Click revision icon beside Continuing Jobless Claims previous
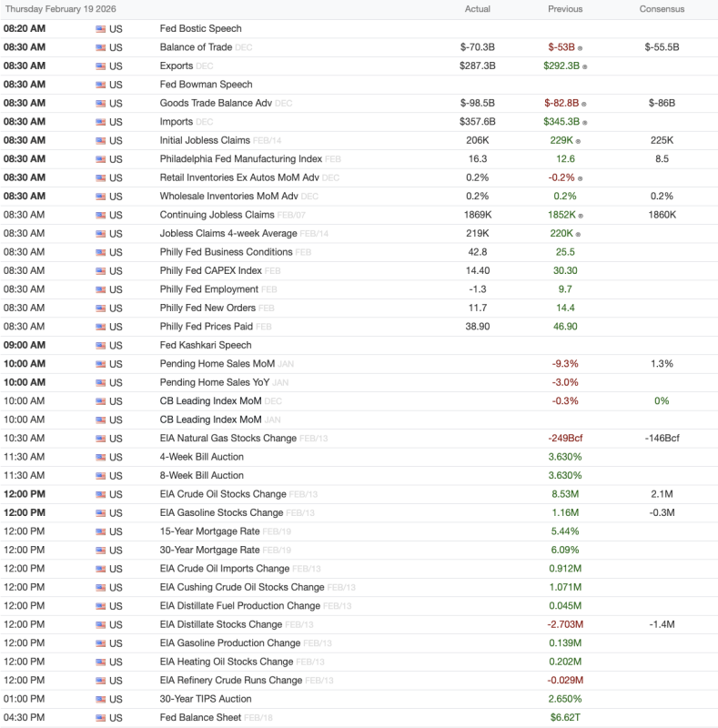This screenshot has height=728, width=718. coord(581,216)
